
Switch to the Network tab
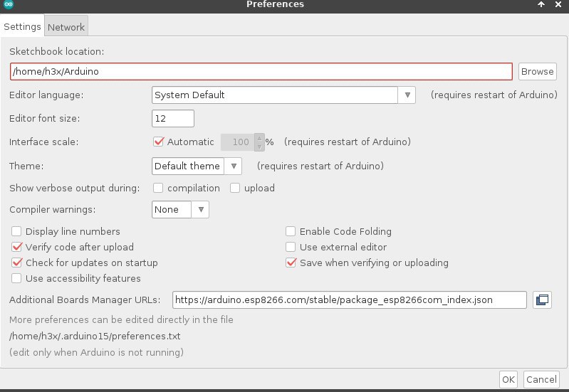click(x=66, y=27)
